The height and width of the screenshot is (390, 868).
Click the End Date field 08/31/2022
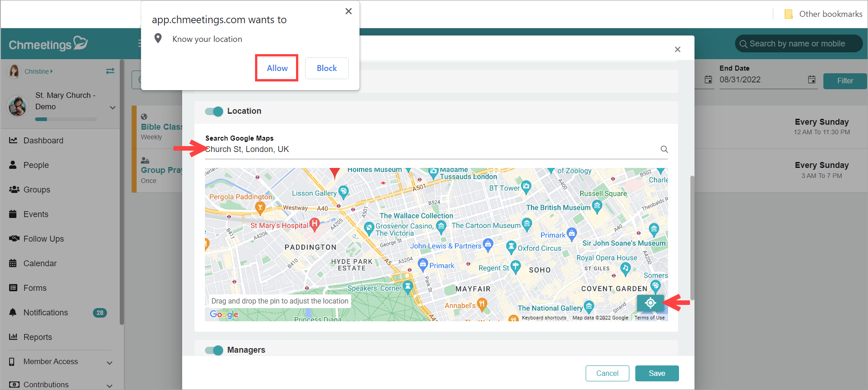761,80
